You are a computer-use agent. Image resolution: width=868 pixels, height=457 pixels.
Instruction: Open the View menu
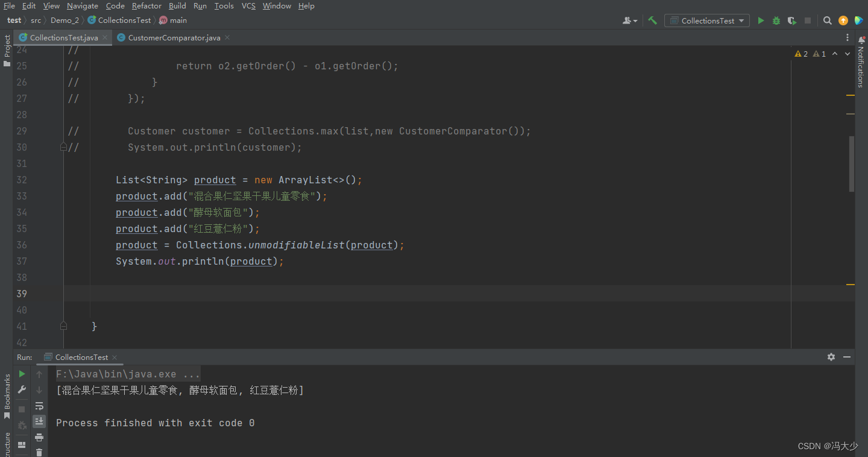[x=51, y=5]
